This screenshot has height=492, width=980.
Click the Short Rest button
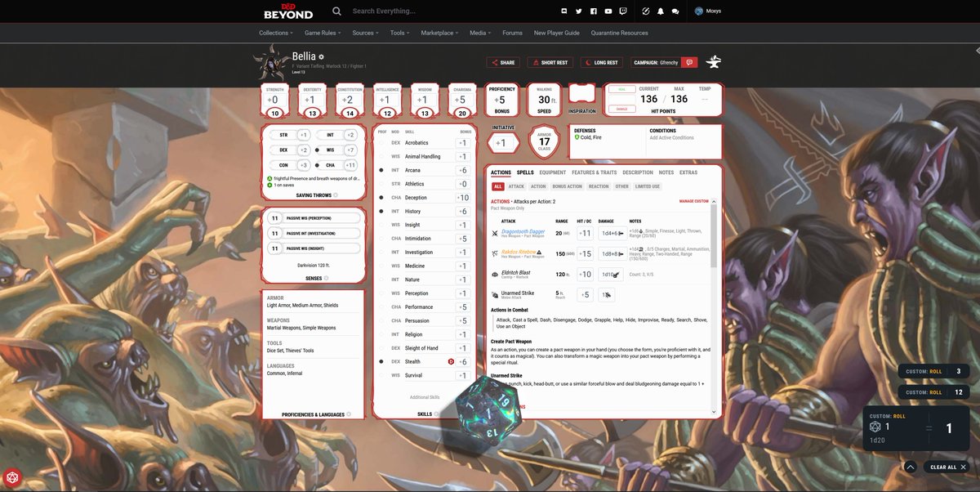(550, 62)
